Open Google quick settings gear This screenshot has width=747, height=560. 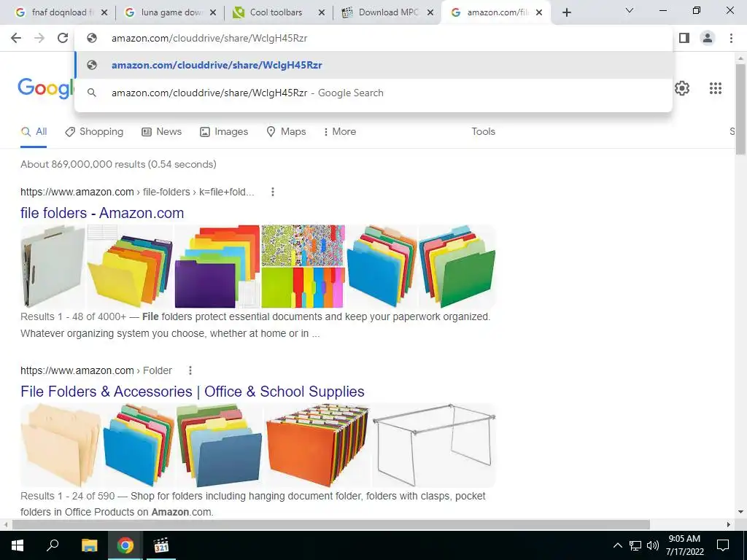(682, 88)
